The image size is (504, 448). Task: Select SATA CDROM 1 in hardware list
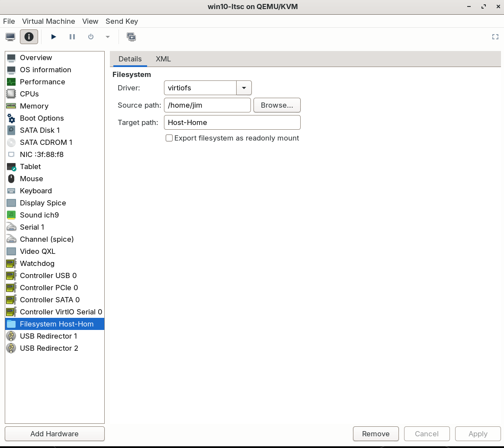[46, 142]
